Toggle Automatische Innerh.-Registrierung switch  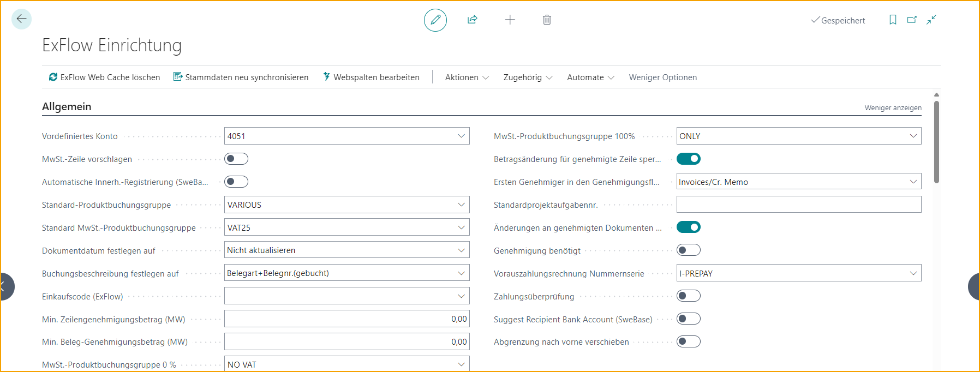[x=236, y=182]
